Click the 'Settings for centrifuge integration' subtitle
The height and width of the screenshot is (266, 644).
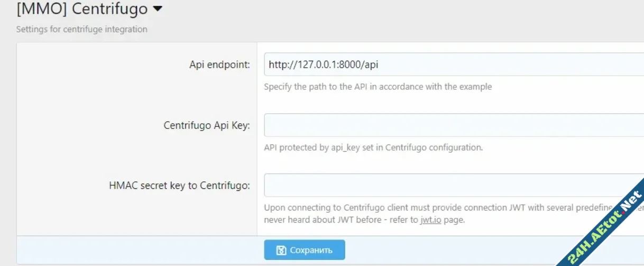81,29
